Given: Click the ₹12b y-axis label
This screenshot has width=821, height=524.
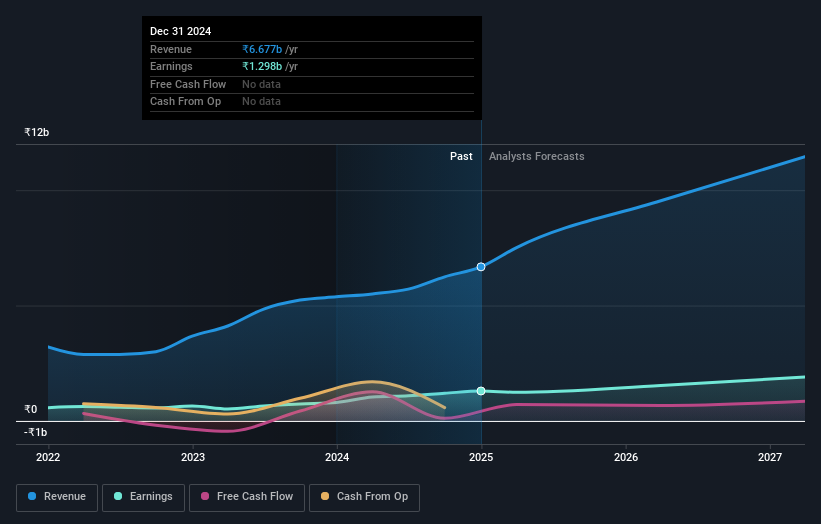Looking at the screenshot, I should point(37,132).
